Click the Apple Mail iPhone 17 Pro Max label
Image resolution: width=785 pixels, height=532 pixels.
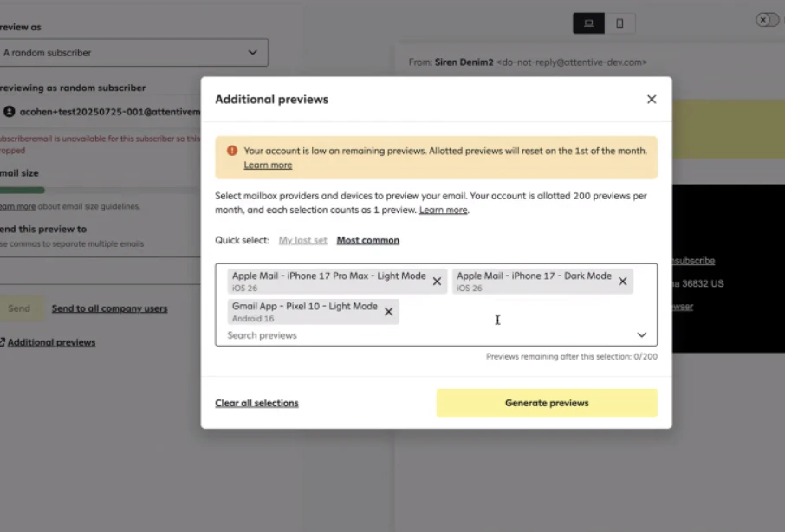(329, 276)
